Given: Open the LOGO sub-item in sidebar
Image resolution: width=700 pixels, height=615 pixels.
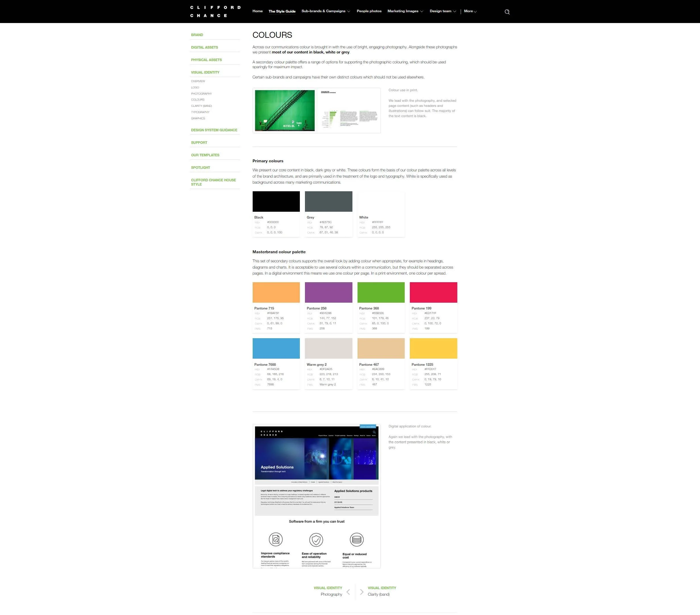Looking at the screenshot, I should click(x=195, y=87).
